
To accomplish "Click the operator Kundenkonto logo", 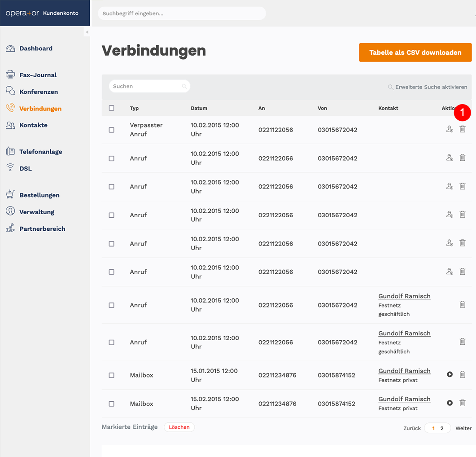I will [x=42, y=13].
